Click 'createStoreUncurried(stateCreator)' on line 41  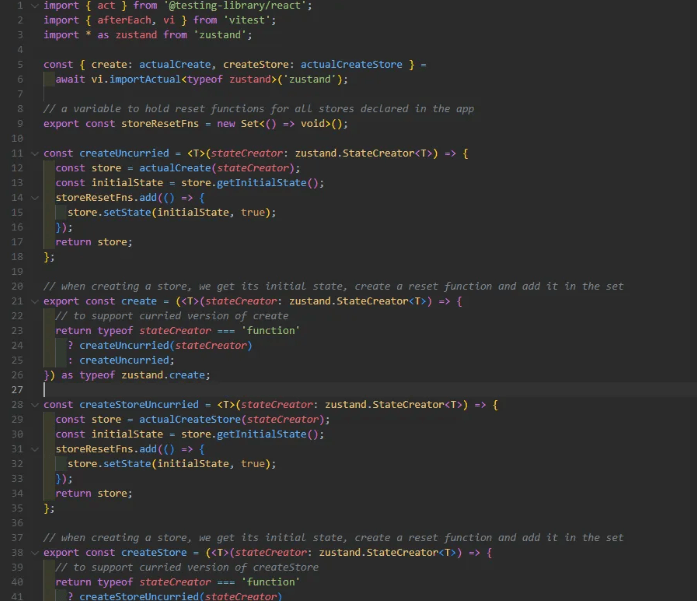(181, 596)
